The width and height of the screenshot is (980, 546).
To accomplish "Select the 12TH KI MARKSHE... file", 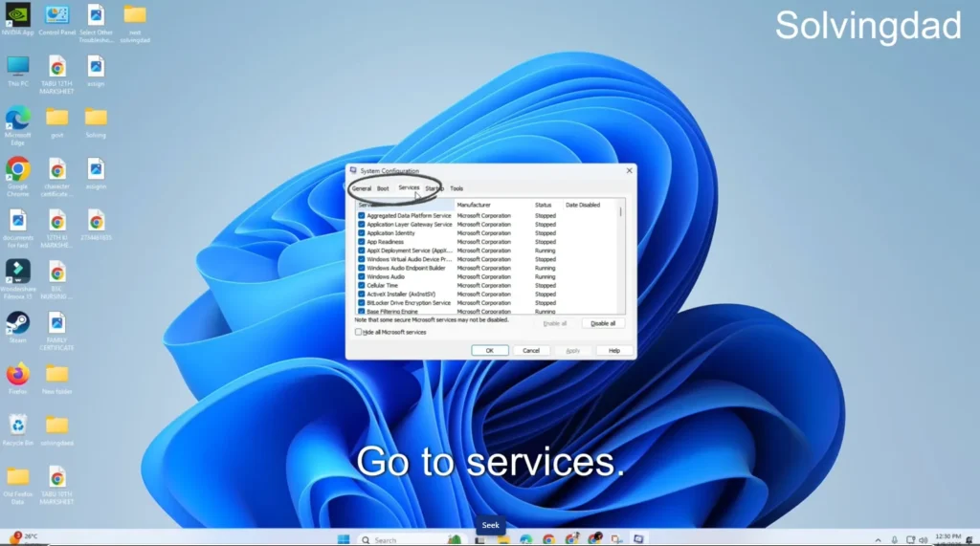I will [56, 229].
